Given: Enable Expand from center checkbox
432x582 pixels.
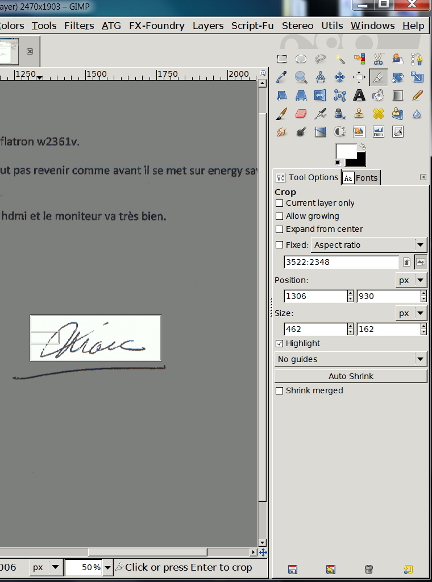Looking at the screenshot, I should coord(279,229).
